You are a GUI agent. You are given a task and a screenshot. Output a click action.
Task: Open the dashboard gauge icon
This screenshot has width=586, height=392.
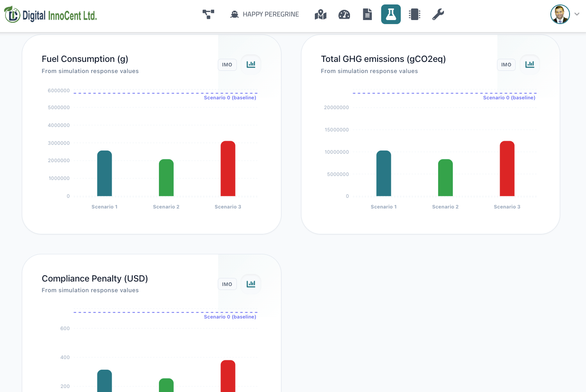click(x=344, y=14)
